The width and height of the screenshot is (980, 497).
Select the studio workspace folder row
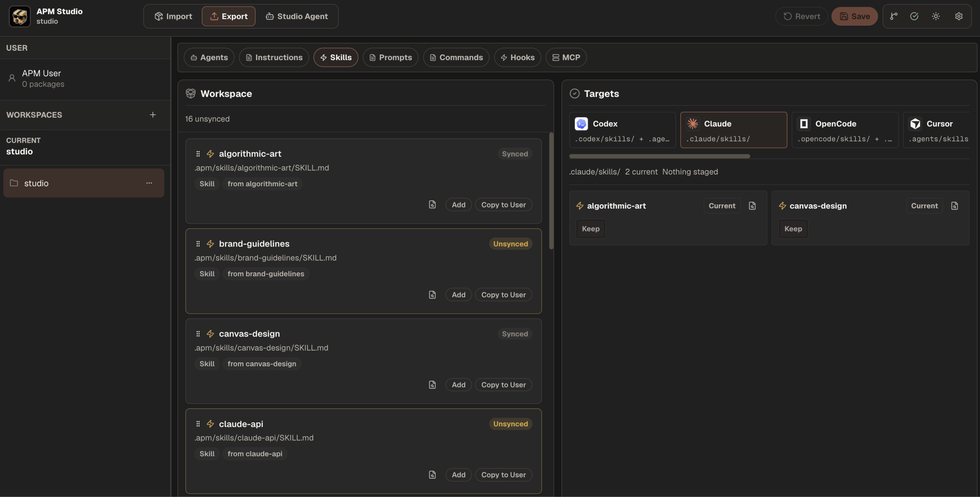[84, 183]
